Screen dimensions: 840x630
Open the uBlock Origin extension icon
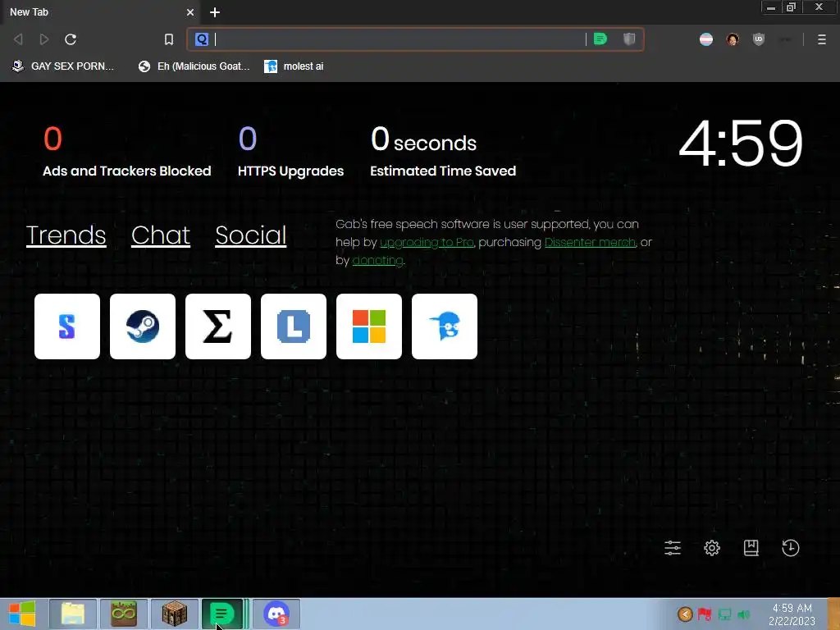tap(759, 39)
